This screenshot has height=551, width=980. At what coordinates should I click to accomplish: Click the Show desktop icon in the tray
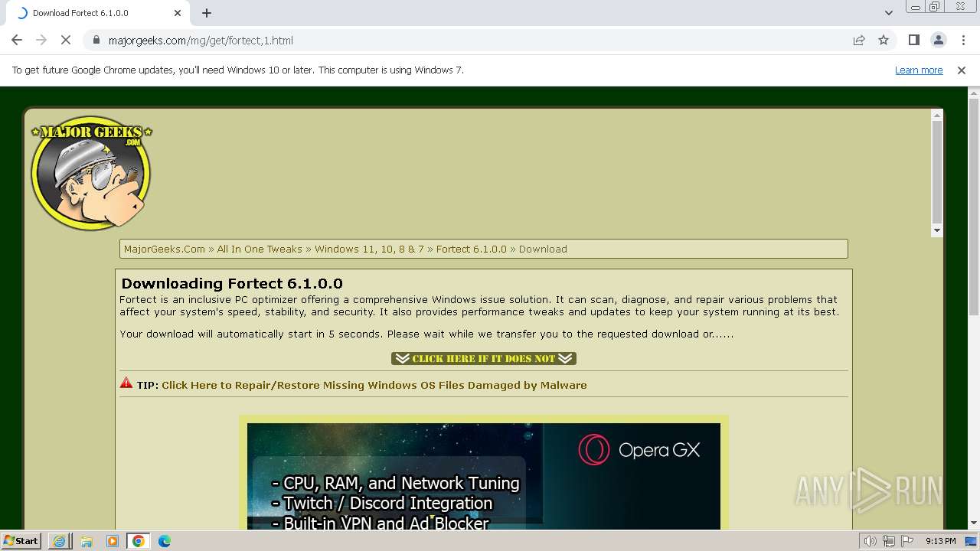coord(971,541)
